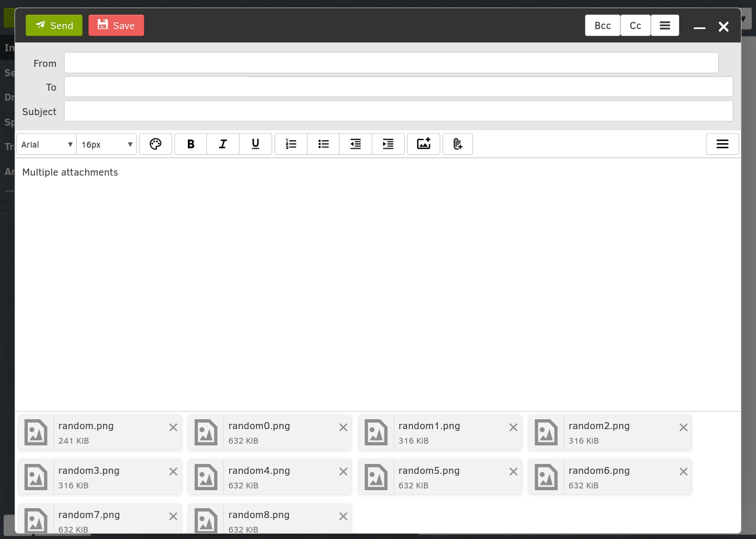Screen dimensions: 756x539
Task: Select the random5.png file name
Action: click(429, 470)
